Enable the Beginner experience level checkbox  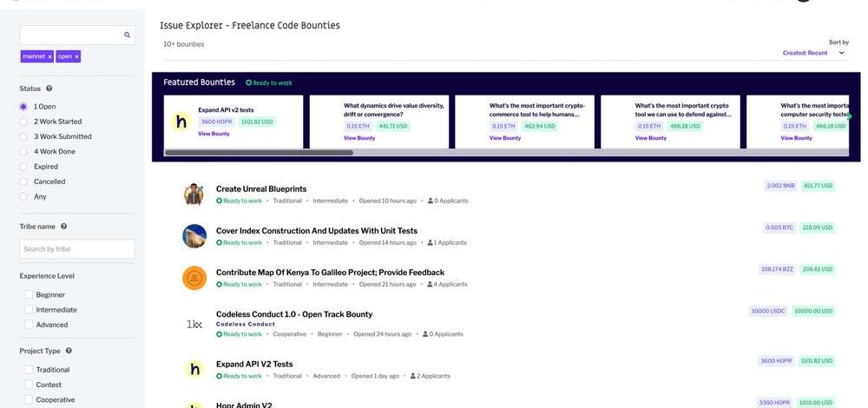coord(29,294)
